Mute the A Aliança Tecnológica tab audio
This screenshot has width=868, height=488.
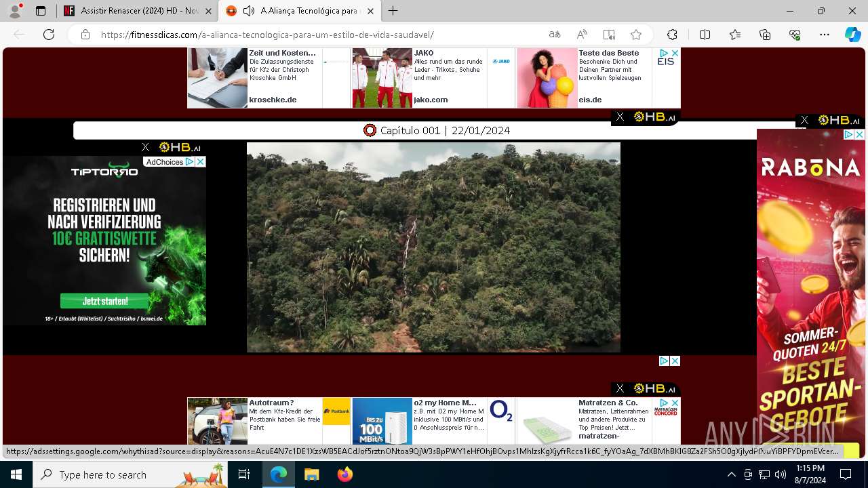click(249, 11)
